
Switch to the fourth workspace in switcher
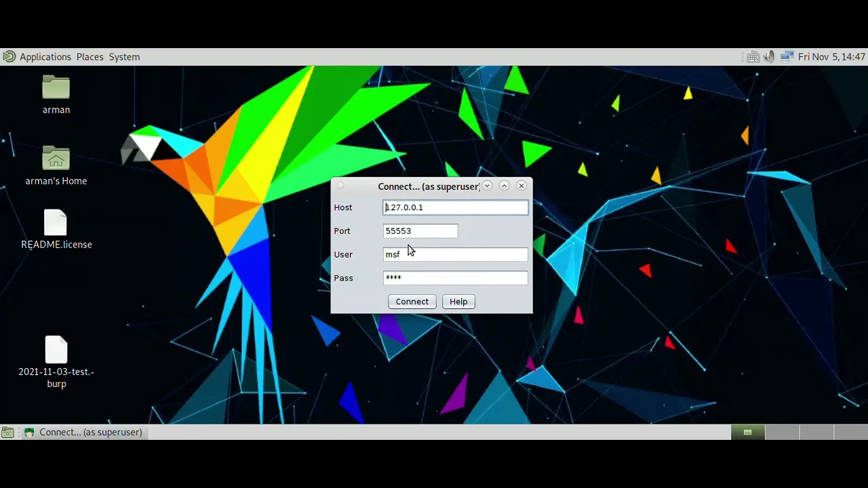pos(850,432)
